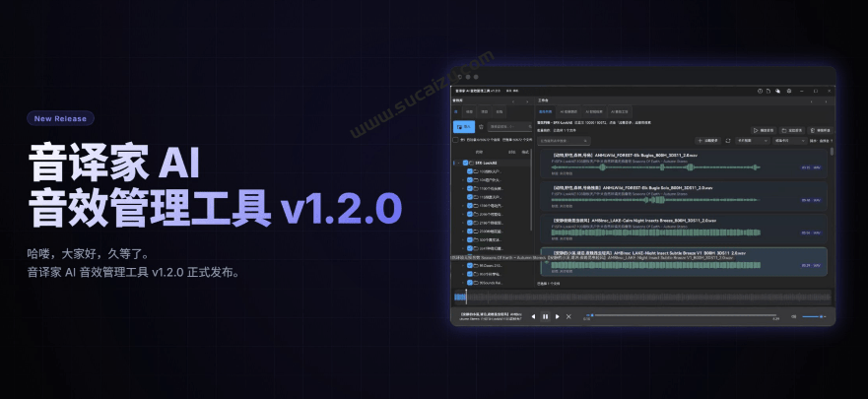Select the 99Sounds Rel folder row
868x399 pixels.
point(492,282)
